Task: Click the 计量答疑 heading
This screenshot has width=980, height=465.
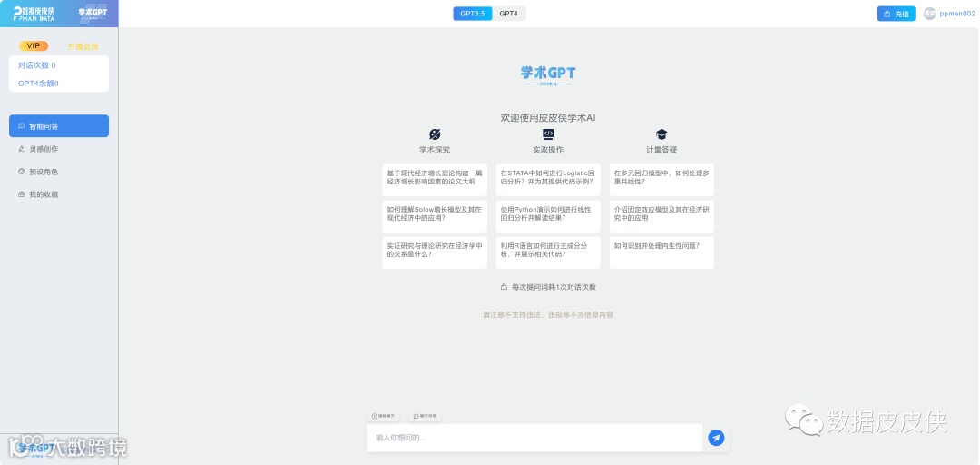Action: [661, 150]
